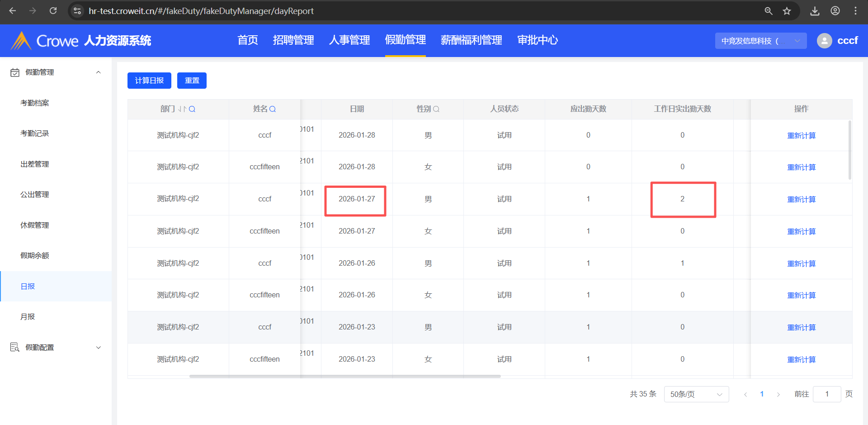This screenshot has height=425, width=868.
Task: Click the search icon beside 部门 column header
Action: 192,109
